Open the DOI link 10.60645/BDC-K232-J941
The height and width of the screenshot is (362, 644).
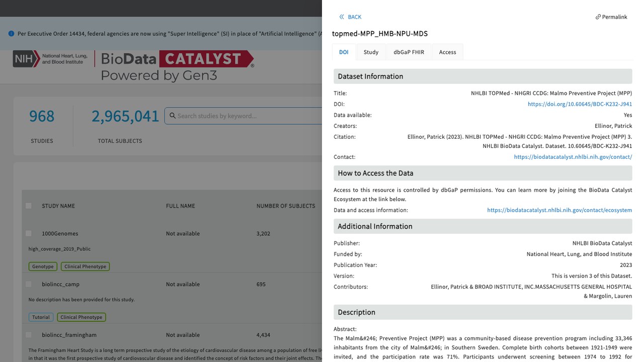click(x=580, y=104)
